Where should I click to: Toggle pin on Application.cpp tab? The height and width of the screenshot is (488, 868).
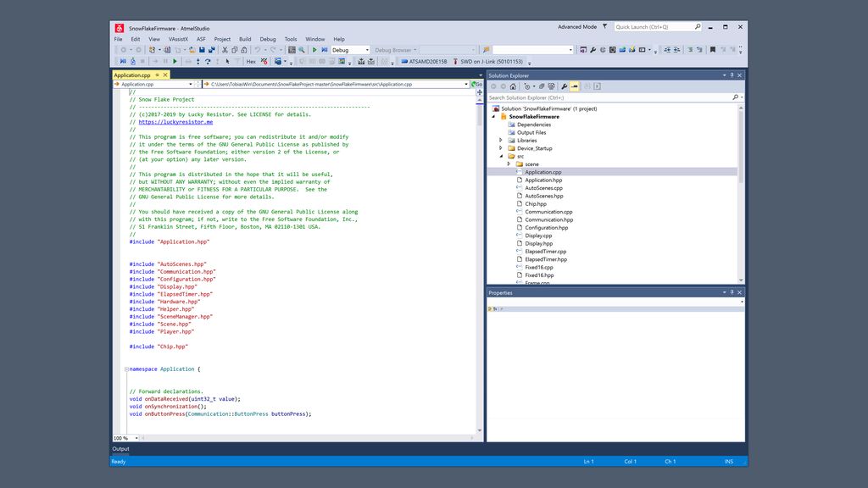click(x=157, y=75)
